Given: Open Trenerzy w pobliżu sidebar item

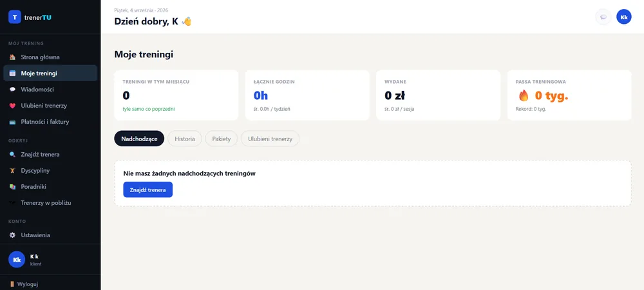Looking at the screenshot, I should 50,202.
